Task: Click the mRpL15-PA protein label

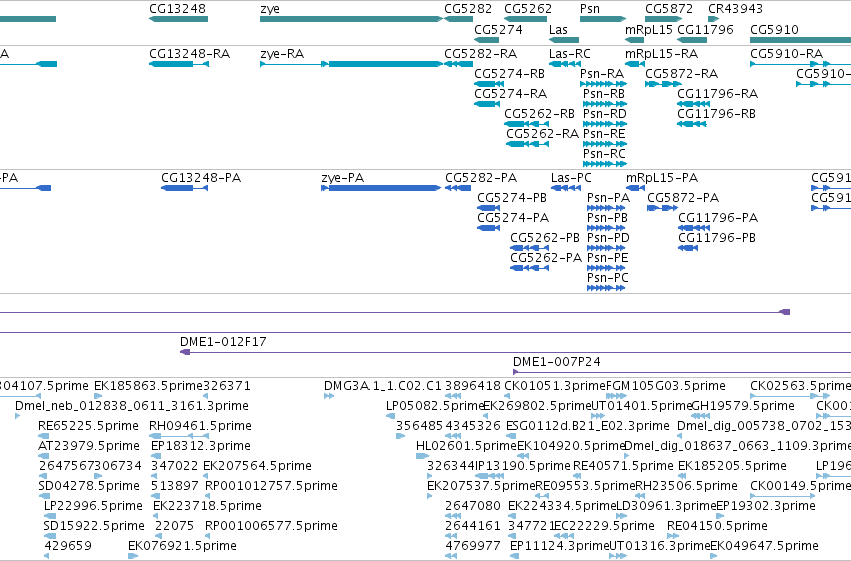Action: (662, 178)
